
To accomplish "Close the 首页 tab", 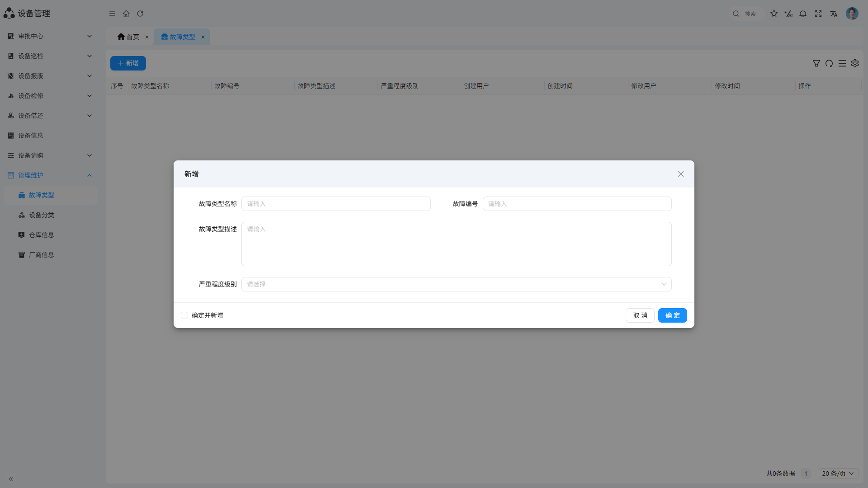I will pos(147,37).
